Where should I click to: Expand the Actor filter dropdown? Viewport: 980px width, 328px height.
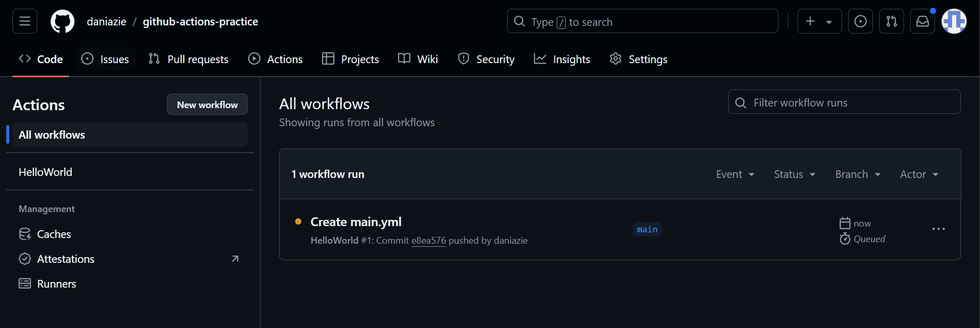pyautogui.click(x=919, y=174)
